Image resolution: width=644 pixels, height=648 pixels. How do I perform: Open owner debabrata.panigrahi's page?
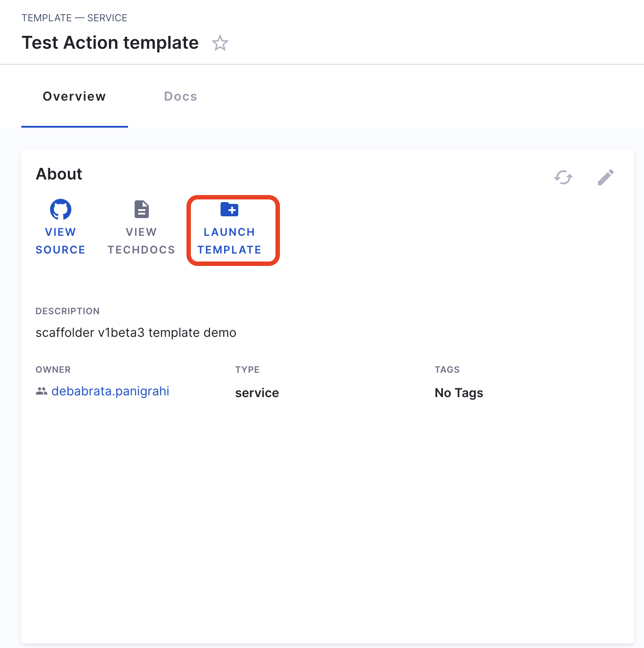(110, 391)
